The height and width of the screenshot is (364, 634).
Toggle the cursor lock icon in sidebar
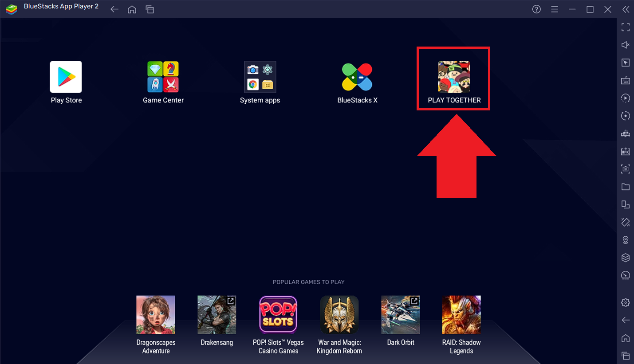click(626, 63)
